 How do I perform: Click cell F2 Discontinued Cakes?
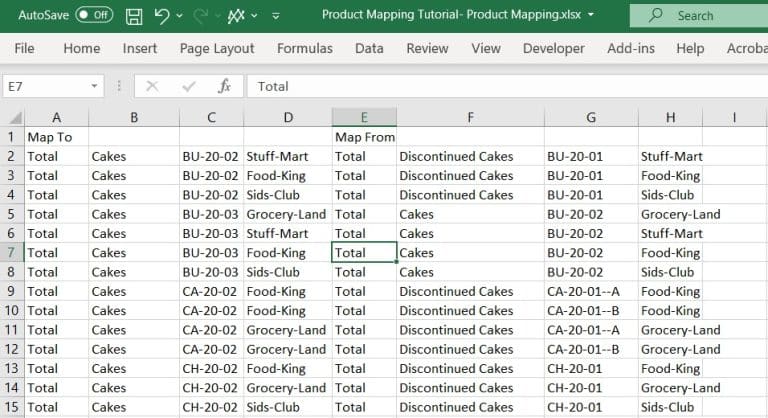470,156
